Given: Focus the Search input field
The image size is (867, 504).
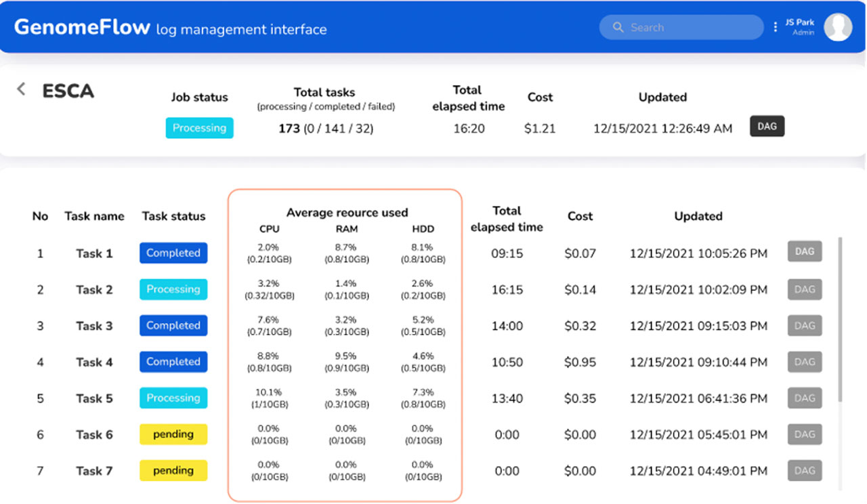Looking at the screenshot, I should (x=681, y=27).
